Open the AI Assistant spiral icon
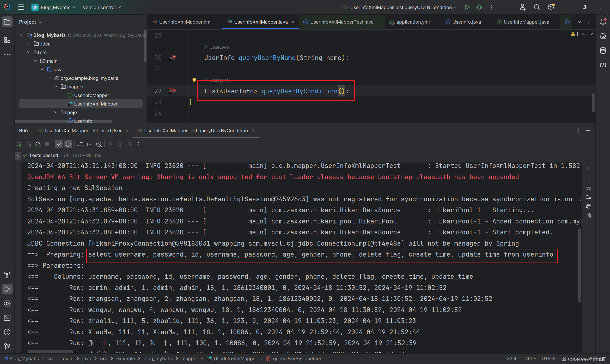610x364 pixels. [x=603, y=36]
